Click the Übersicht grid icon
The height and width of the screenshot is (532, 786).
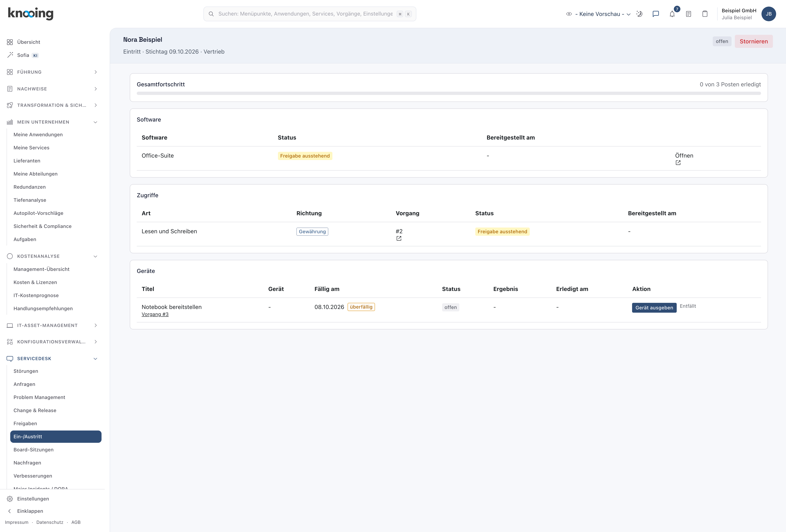10,42
